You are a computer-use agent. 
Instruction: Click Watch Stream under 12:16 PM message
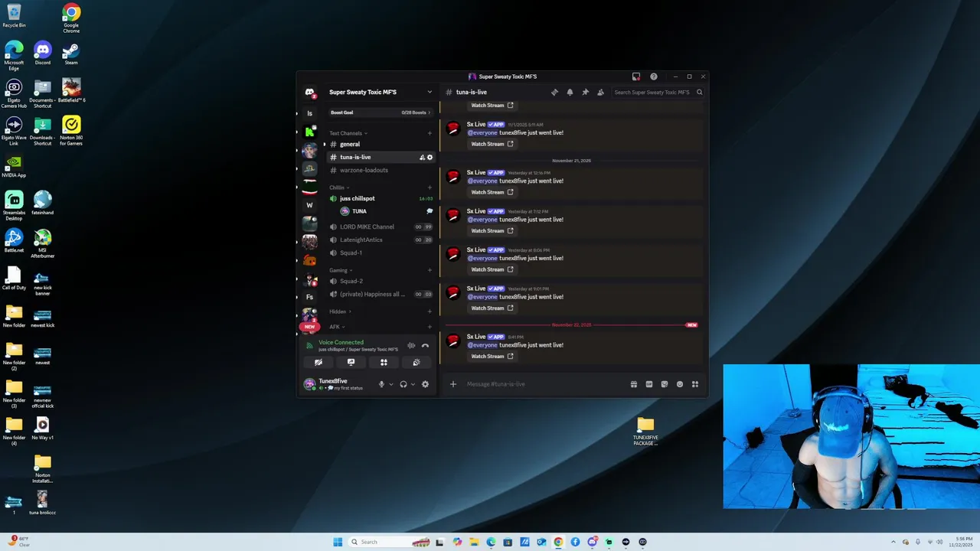point(492,192)
